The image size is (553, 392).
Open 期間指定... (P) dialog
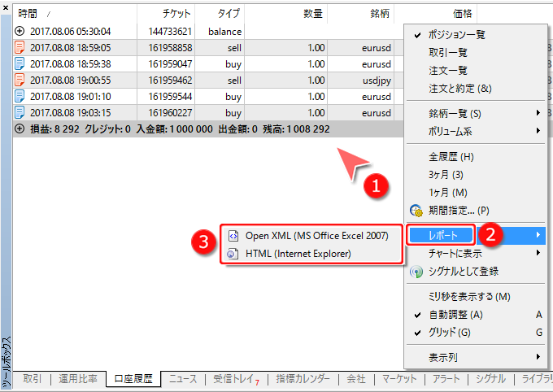point(476,211)
